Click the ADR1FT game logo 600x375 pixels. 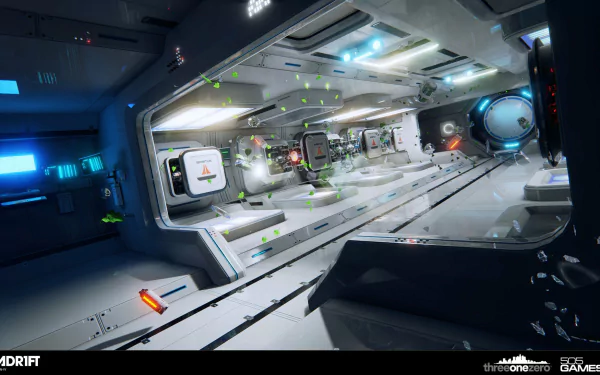pos(19,361)
